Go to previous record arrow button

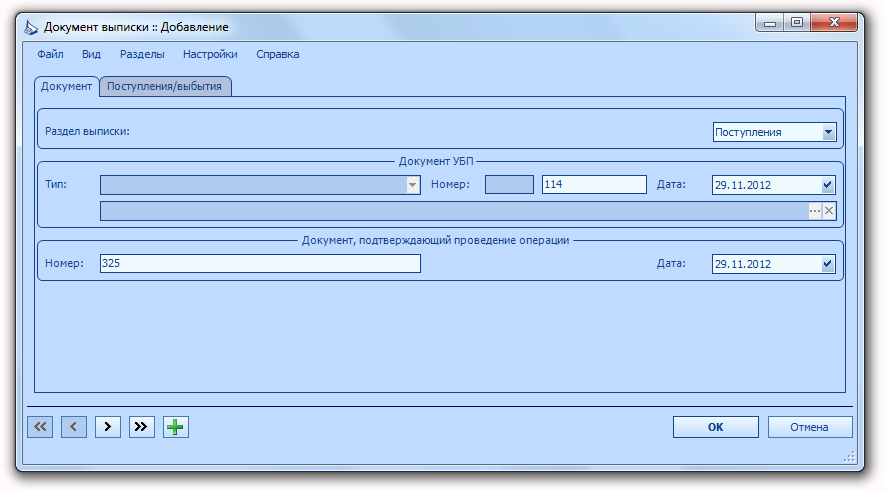[x=74, y=427]
